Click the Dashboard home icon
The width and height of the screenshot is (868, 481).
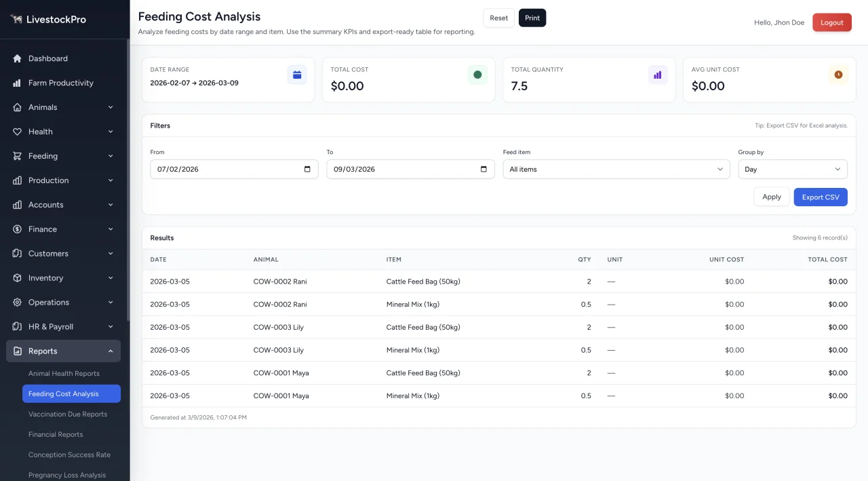18,58
